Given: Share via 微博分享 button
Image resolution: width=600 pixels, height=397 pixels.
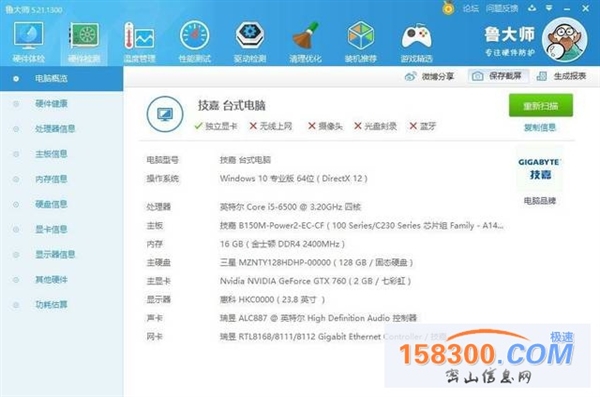Looking at the screenshot, I should (429, 76).
